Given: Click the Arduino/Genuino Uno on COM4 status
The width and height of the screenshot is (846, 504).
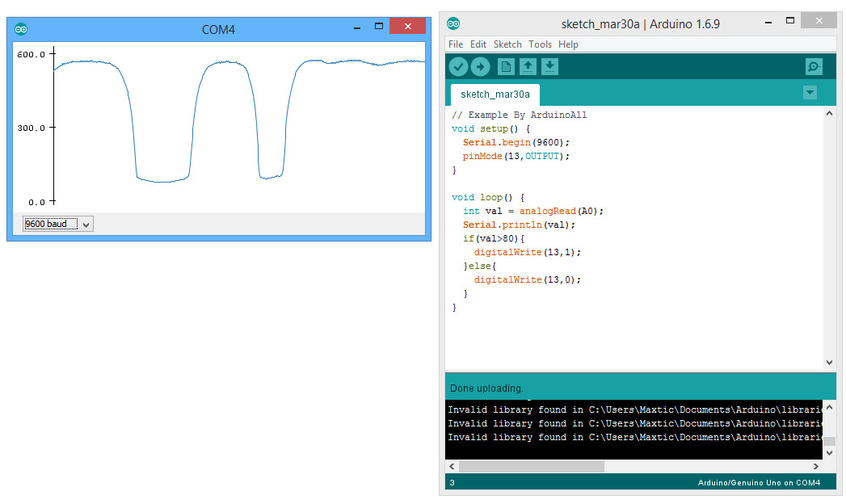Looking at the screenshot, I should click(x=759, y=482).
